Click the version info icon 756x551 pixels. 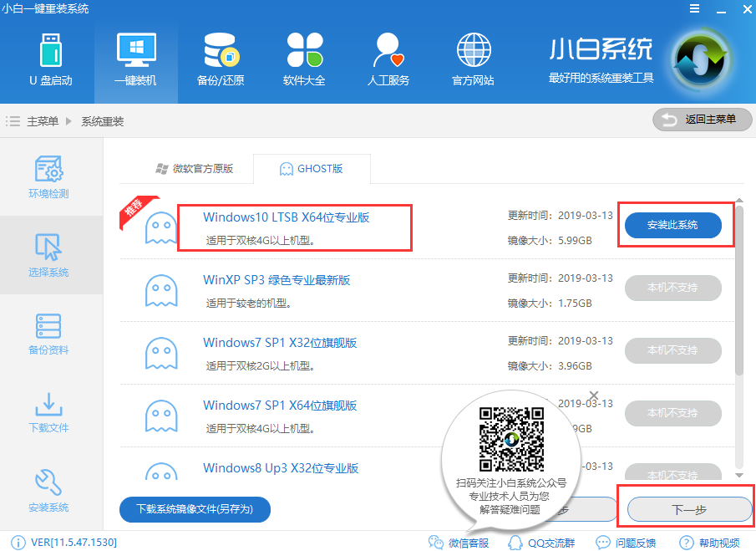tap(18, 543)
